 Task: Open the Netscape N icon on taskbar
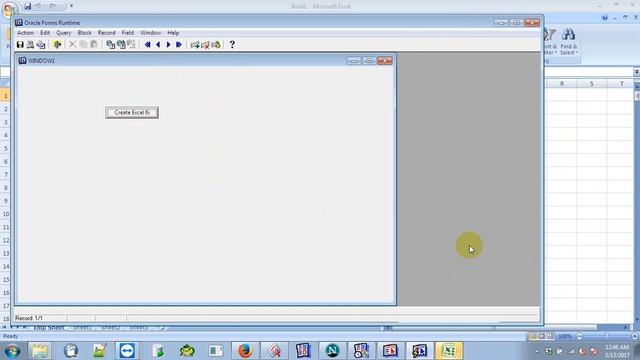332,351
